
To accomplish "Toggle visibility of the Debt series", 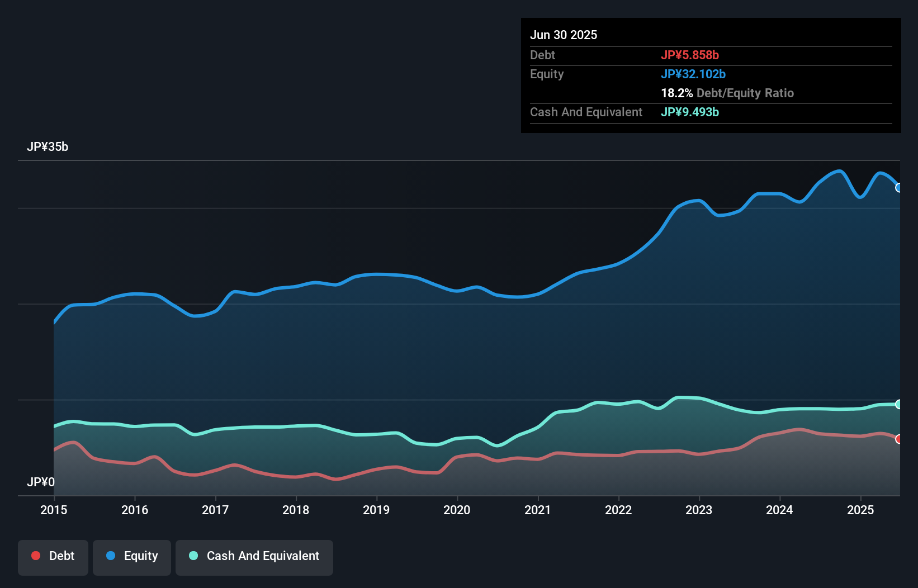I will [53, 557].
